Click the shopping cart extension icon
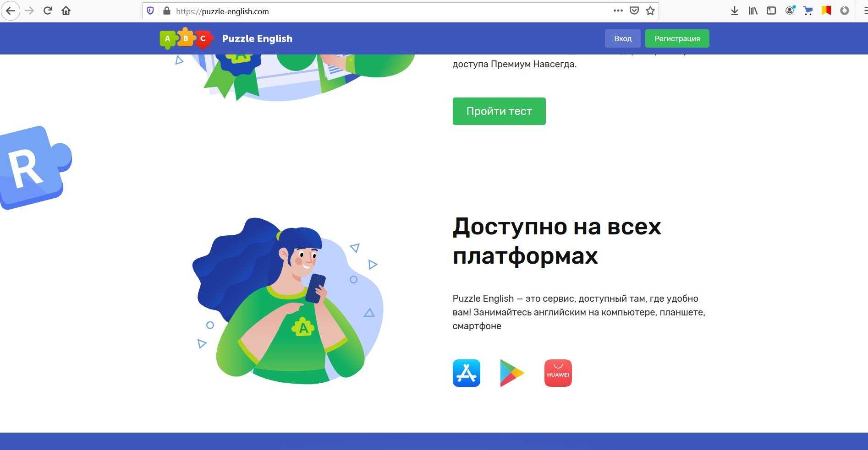Viewport: 868px width, 450px height. pyautogui.click(x=808, y=11)
